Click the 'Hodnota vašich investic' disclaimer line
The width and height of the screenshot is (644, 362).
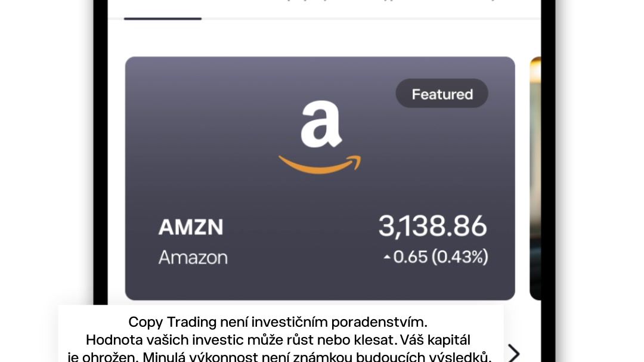278,340
